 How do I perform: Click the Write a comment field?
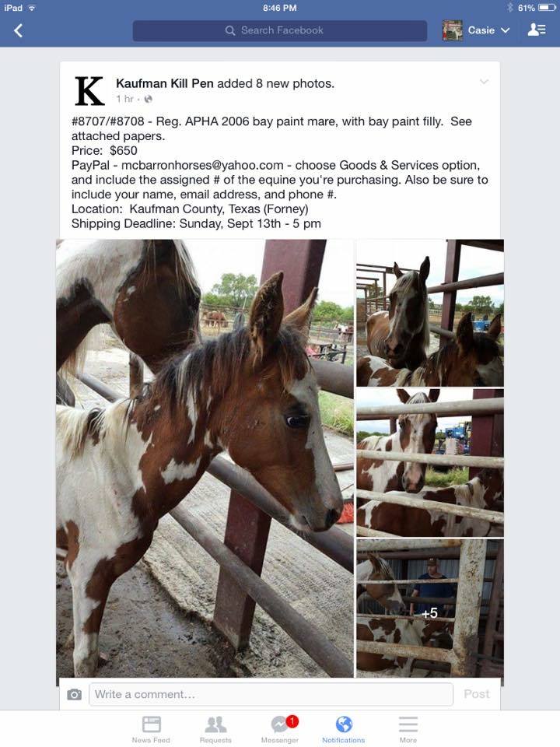click(271, 694)
